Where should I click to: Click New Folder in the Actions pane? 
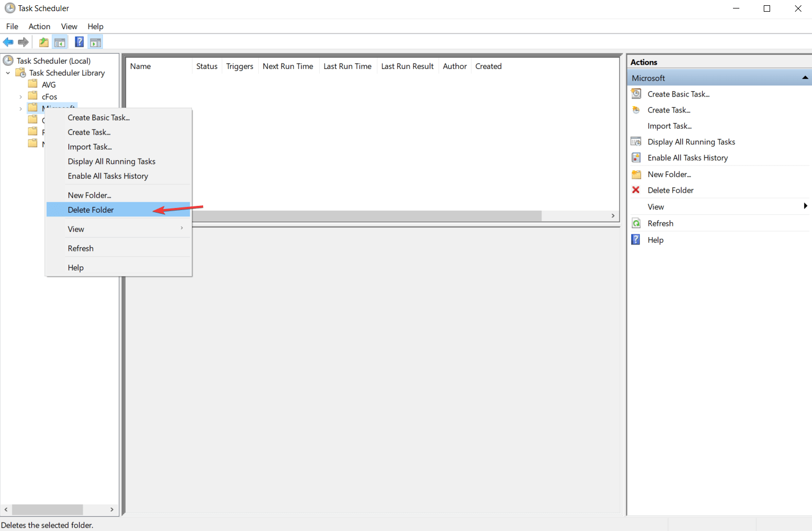669,174
